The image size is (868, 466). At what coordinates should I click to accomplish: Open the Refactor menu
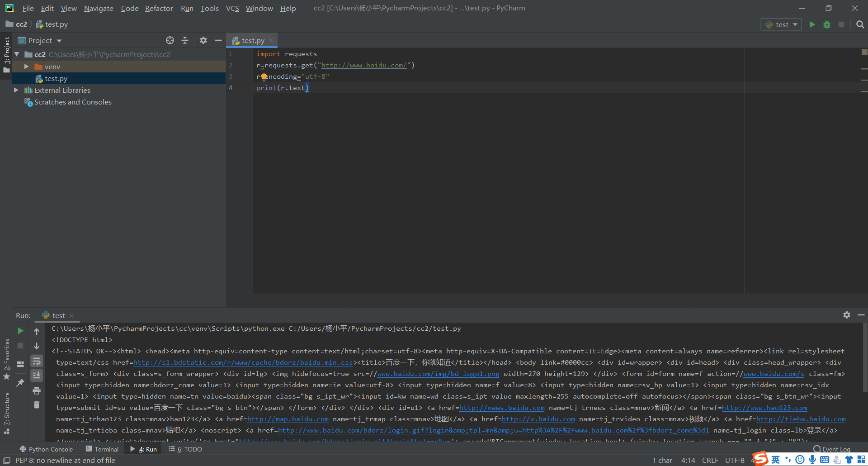pos(159,8)
